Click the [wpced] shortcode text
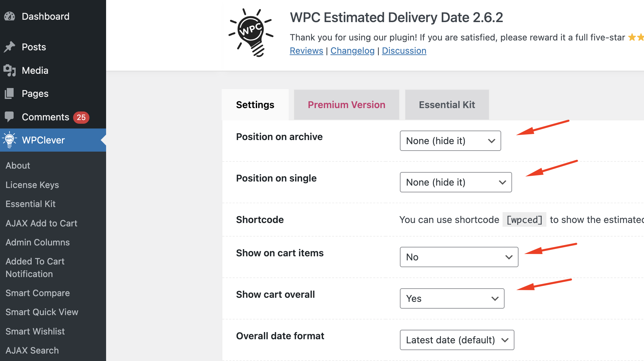 tap(524, 220)
